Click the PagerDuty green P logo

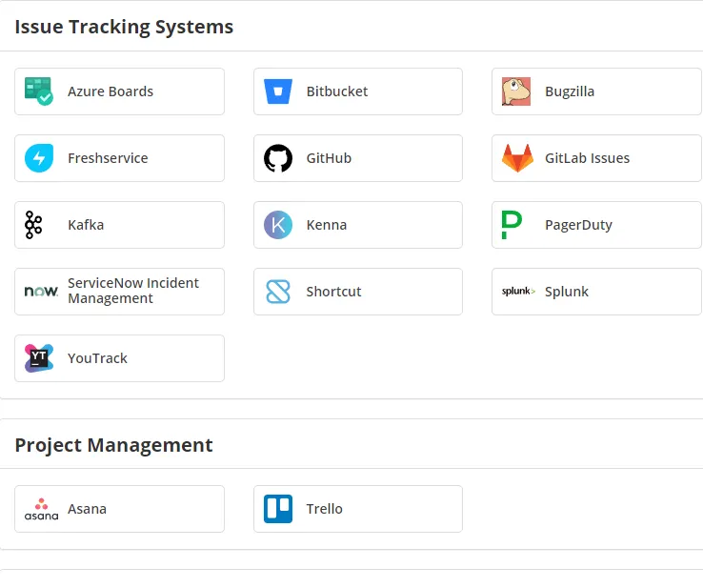click(512, 225)
